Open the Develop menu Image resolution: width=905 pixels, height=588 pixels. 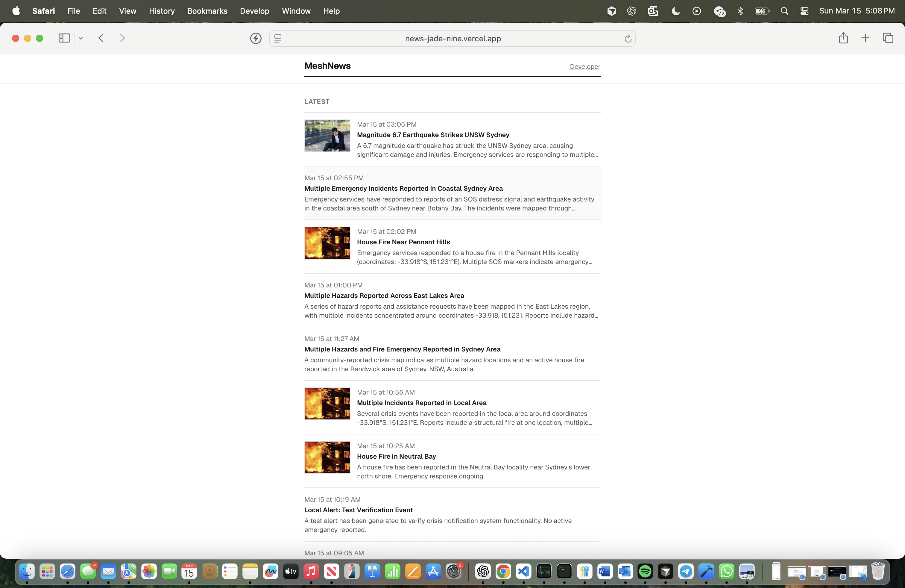click(254, 11)
